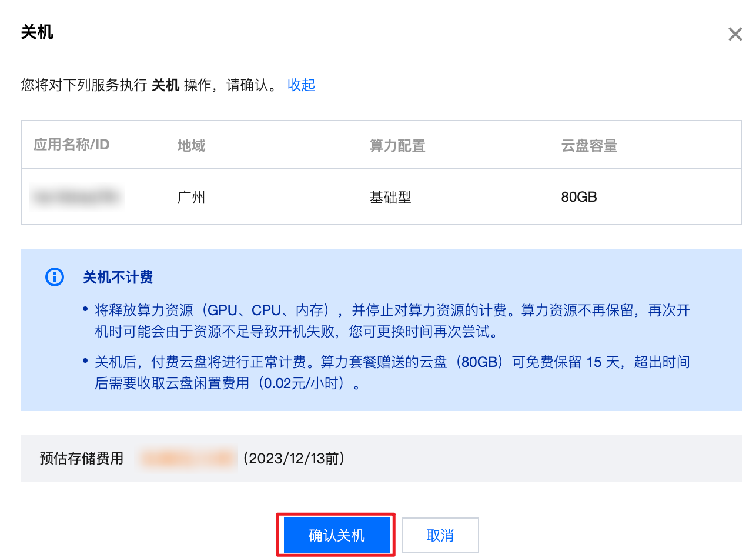Click the 广州 region cell

click(x=192, y=197)
